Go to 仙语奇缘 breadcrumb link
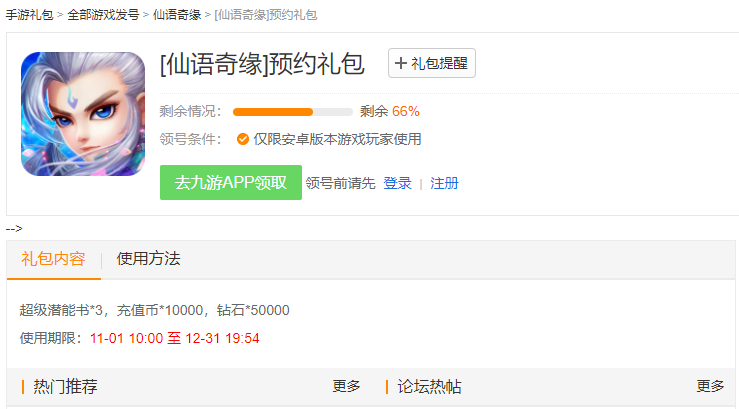 point(177,15)
